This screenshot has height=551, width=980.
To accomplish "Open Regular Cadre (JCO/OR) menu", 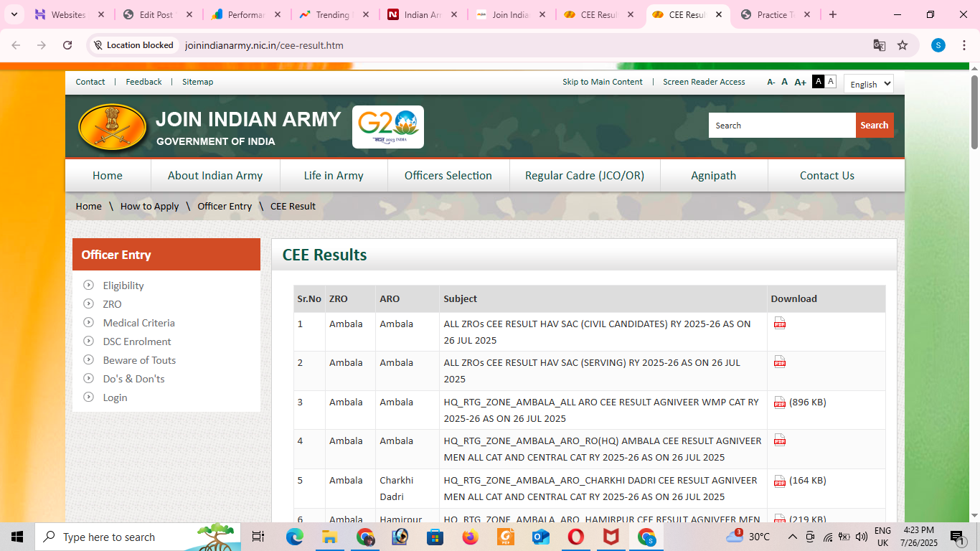I will tap(585, 175).
